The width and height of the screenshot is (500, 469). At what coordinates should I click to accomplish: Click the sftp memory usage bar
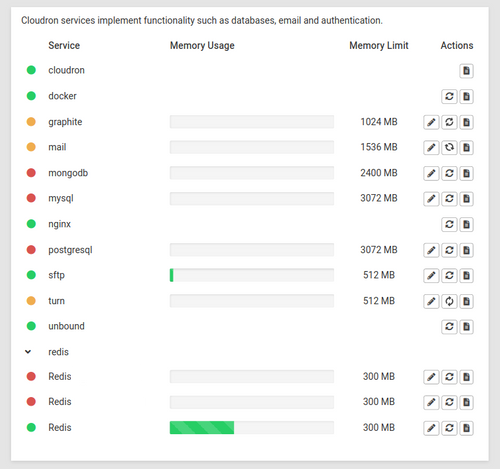(252, 275)
